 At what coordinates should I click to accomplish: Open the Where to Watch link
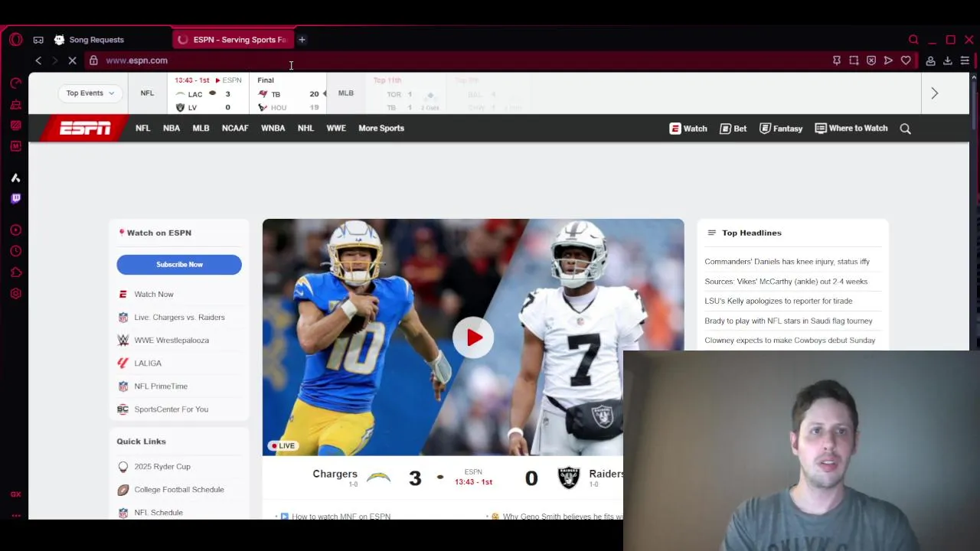851,129
